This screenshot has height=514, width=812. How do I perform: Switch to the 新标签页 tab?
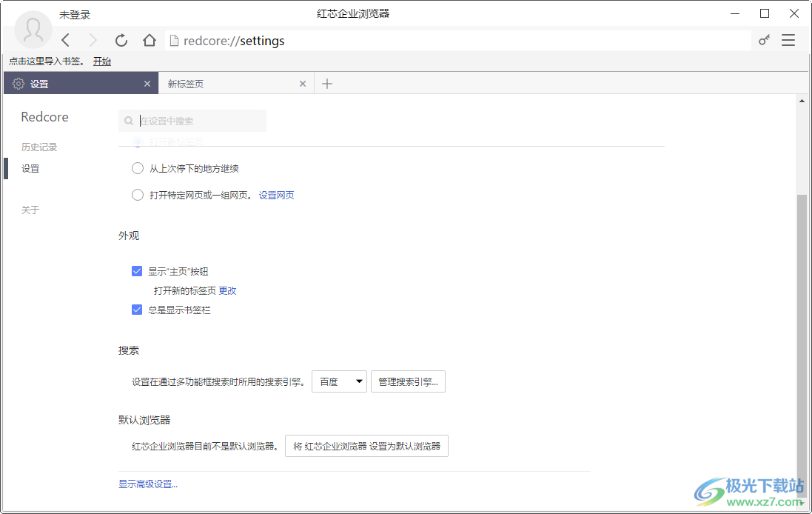[x=237, y=84]
